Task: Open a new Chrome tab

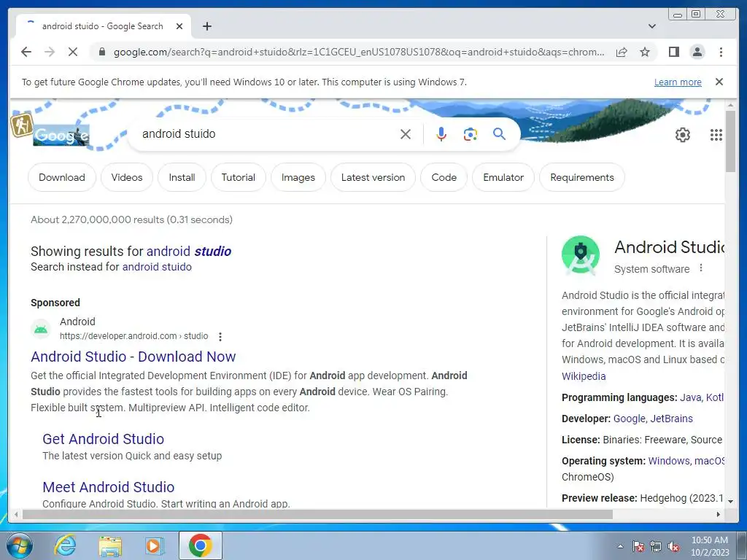Action: 206,26
